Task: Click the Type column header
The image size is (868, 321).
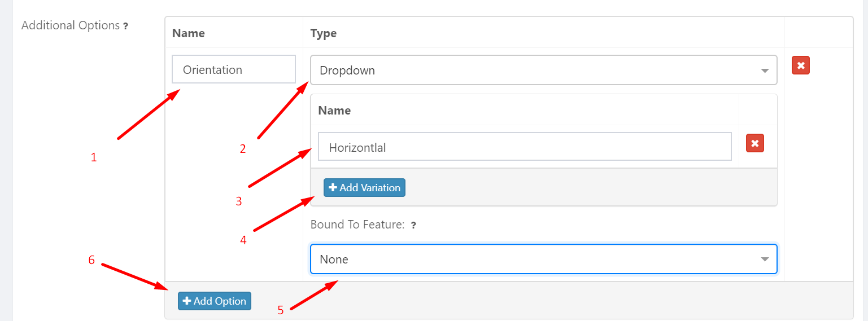Action: (324, 33)
